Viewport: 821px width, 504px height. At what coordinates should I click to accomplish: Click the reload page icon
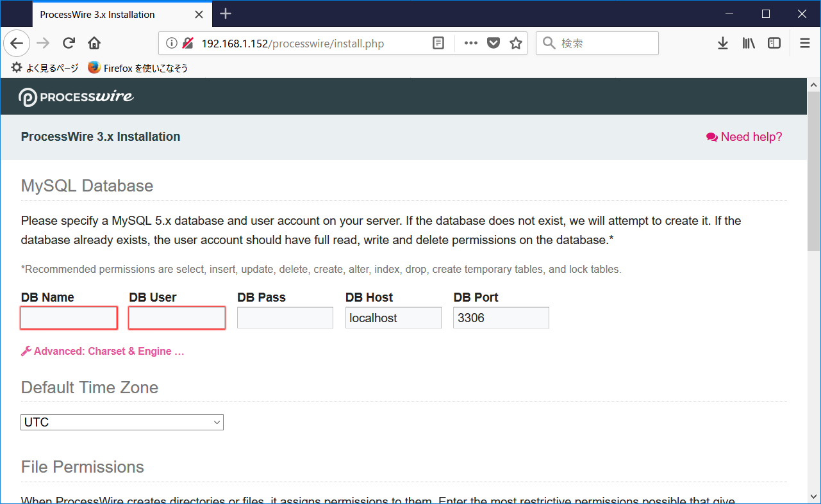[69, 43]
